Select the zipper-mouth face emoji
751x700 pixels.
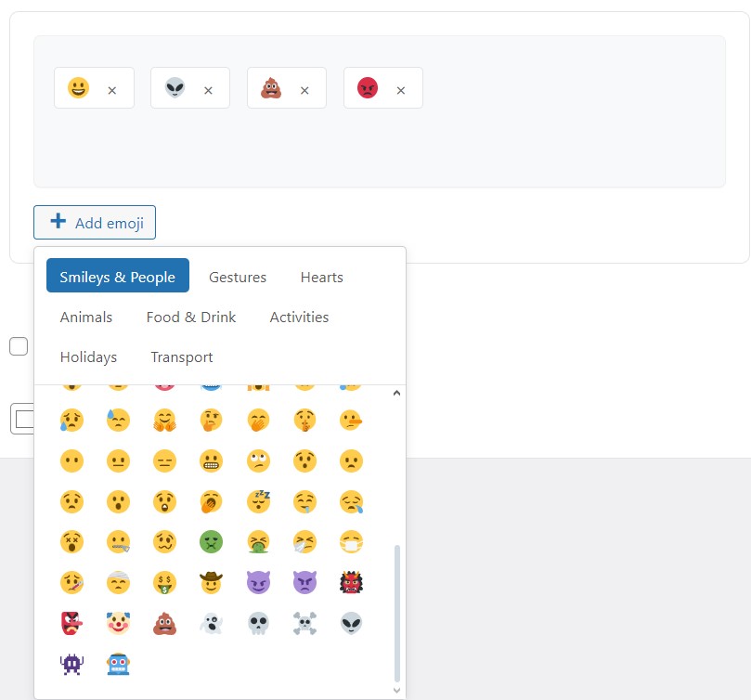(x=118, y=542)
